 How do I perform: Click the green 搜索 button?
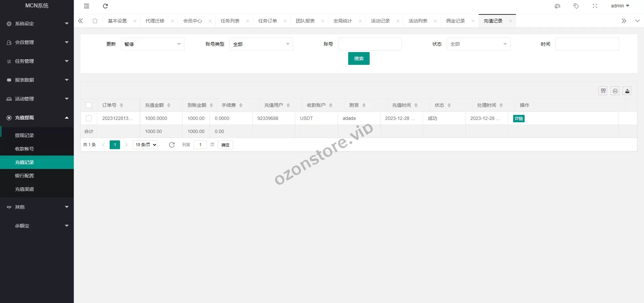359,58
